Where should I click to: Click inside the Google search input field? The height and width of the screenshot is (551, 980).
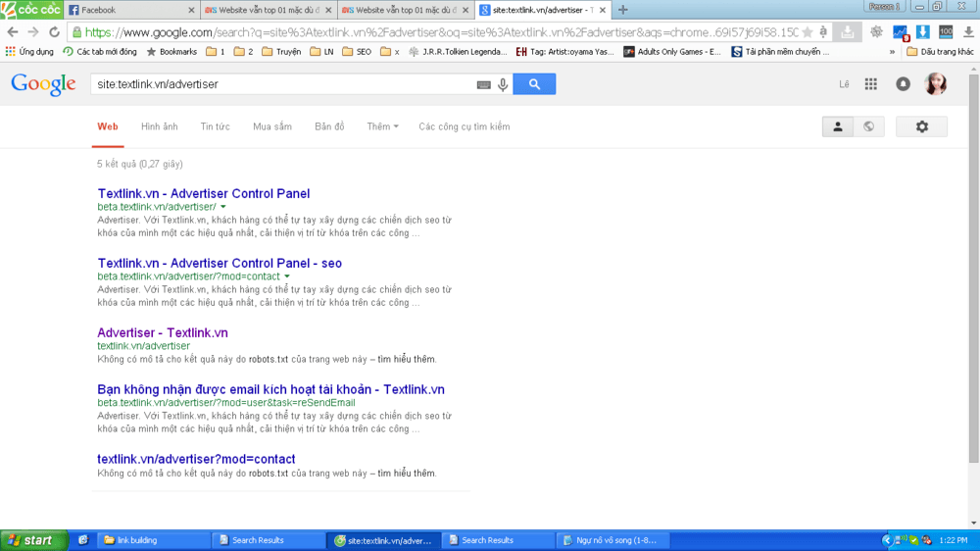284,84
